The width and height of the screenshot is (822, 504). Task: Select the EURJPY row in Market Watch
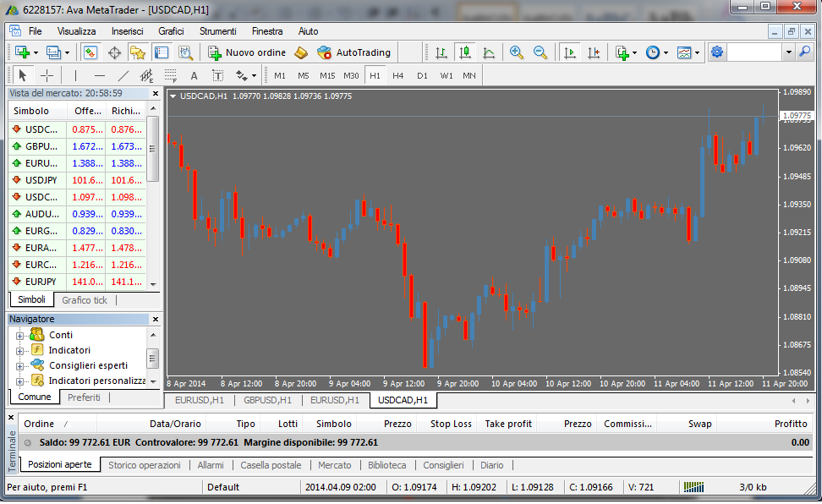[77, 282]
